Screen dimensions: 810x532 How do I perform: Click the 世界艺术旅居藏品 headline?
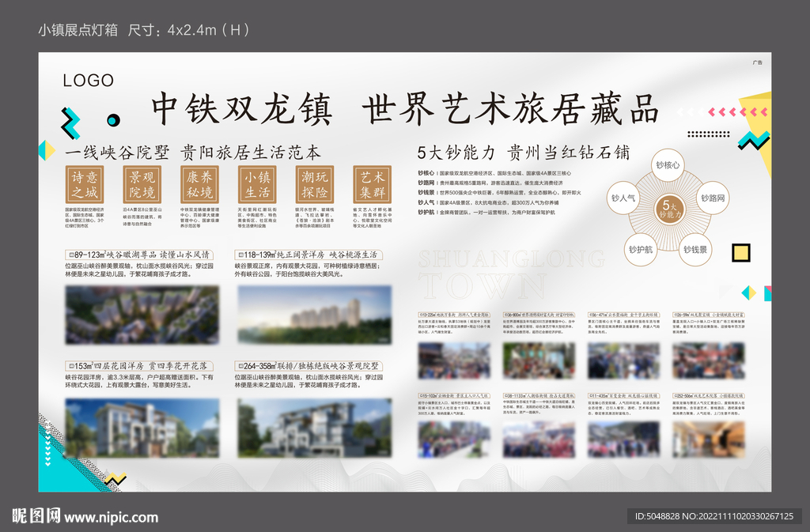click(510, 109)
